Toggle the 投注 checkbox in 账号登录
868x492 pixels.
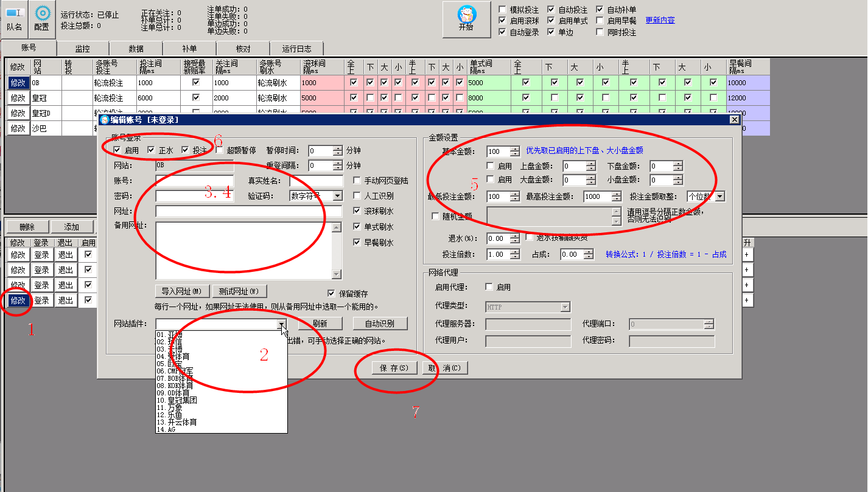[186, 150]
